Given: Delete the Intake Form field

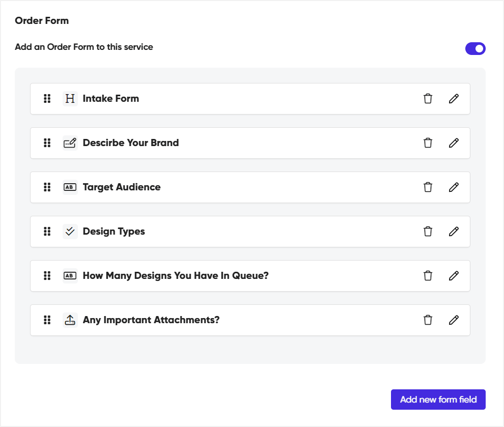Looking at the screenshot, I should [428, 99].
